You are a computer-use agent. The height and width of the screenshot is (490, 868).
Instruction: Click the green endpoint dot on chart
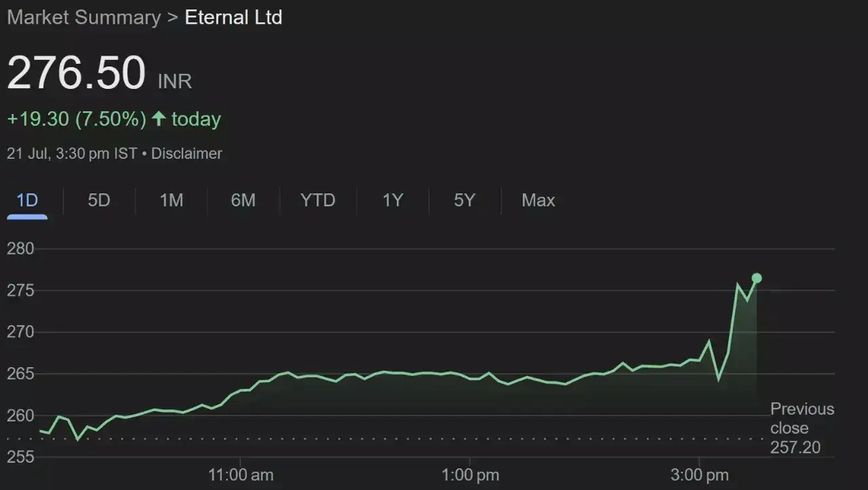(757, 278)
